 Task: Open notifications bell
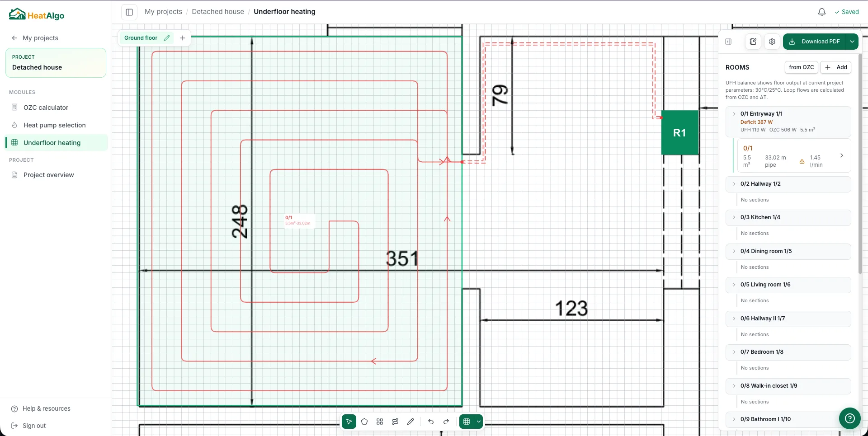point(822,12)
